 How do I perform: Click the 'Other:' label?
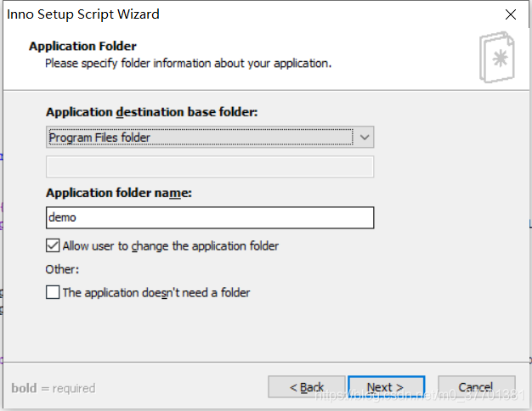click(x=62, y=269)
